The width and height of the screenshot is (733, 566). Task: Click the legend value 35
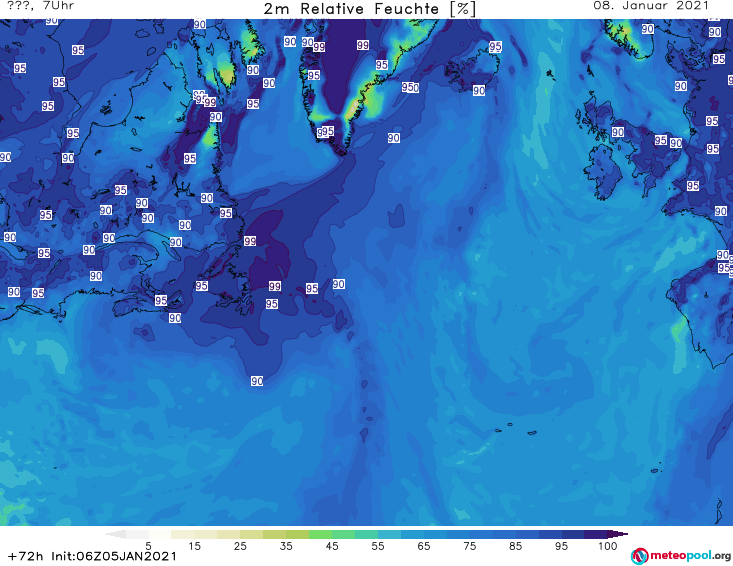(286, 546)
